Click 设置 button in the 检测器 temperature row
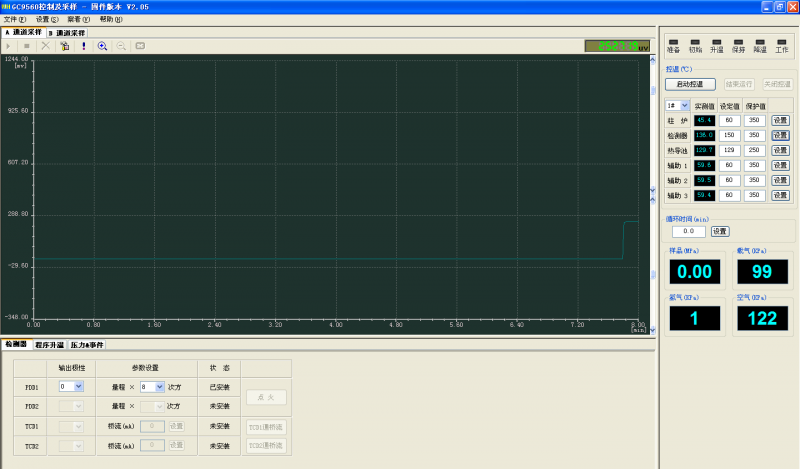This screenshot has height=469, width=800. [x=780, y=135]
